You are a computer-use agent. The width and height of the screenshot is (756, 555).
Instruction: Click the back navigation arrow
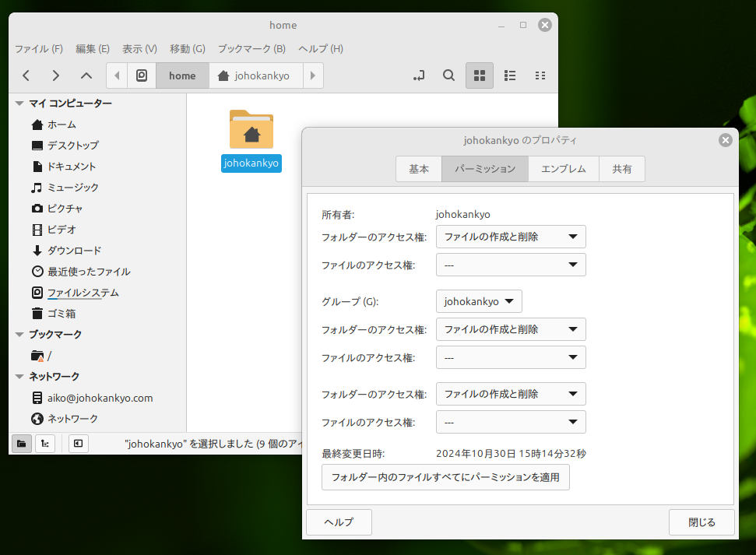click(x=26, y=76)
